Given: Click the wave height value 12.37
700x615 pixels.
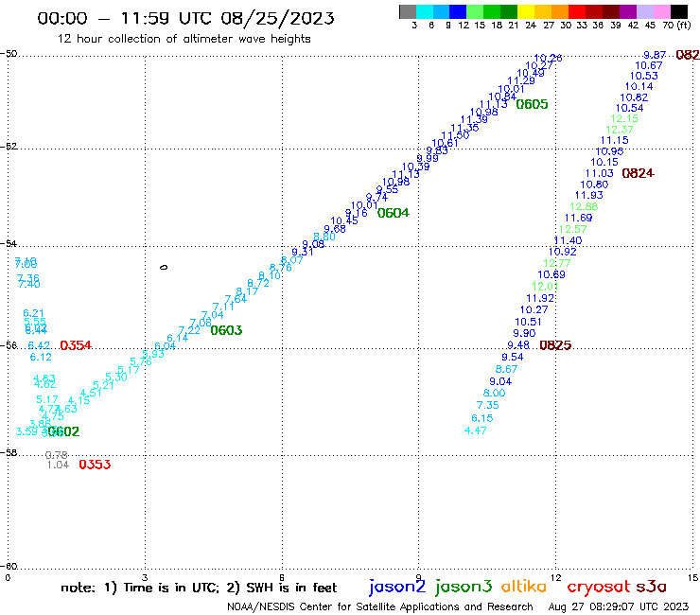Looking at the screenshot, I should coord(620,130).
